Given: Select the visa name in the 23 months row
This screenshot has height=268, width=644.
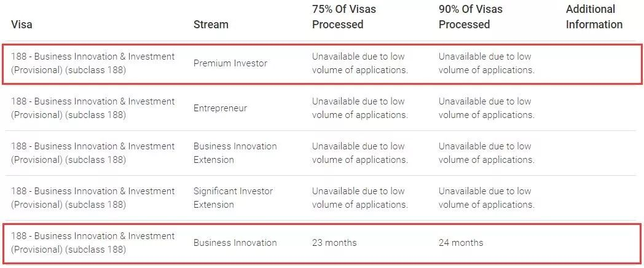Looking at the screenshot, I should (93, 243).
